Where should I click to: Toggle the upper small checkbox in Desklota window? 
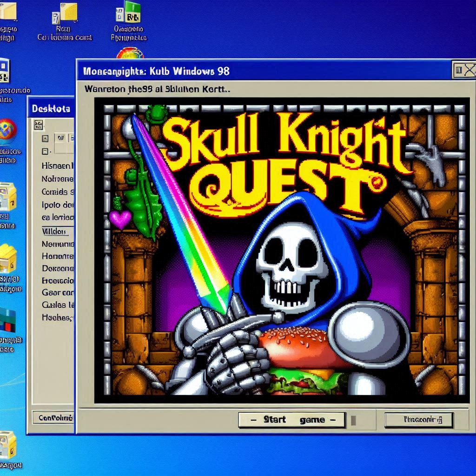(x=45, y=139)
